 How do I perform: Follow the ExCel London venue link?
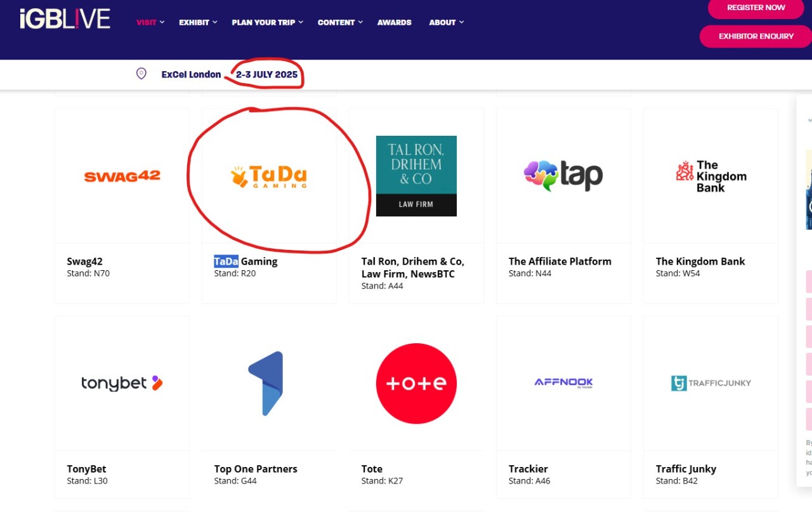click(191, 74)
